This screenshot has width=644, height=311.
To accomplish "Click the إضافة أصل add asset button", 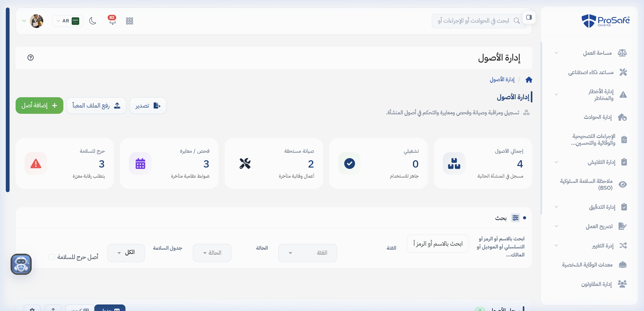I will click(x=39, y=106).
